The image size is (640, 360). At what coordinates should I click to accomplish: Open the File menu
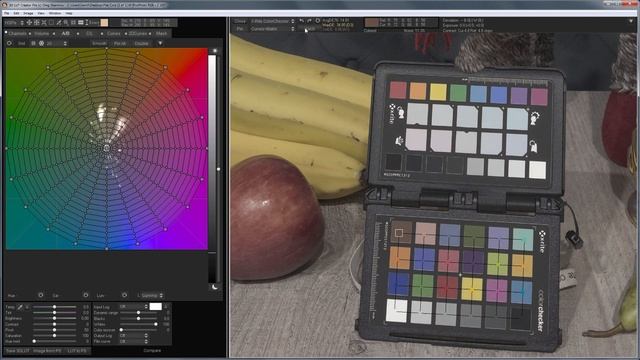coord(7,13)
